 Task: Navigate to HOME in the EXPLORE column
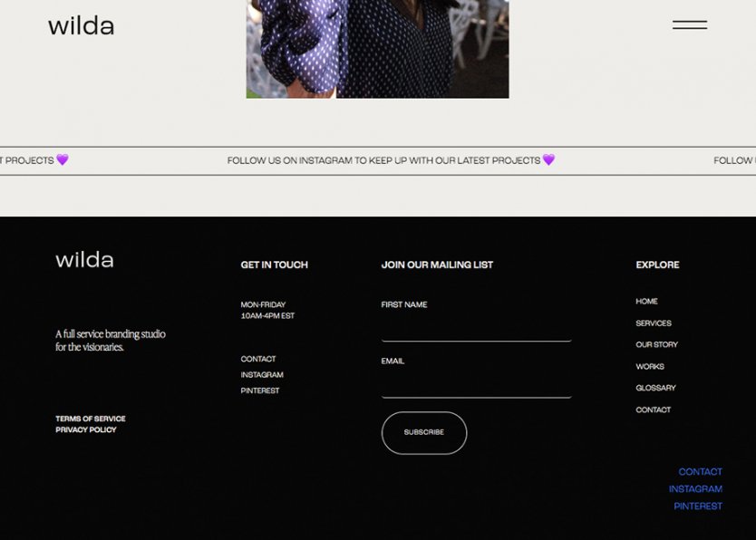pos(646,301)
